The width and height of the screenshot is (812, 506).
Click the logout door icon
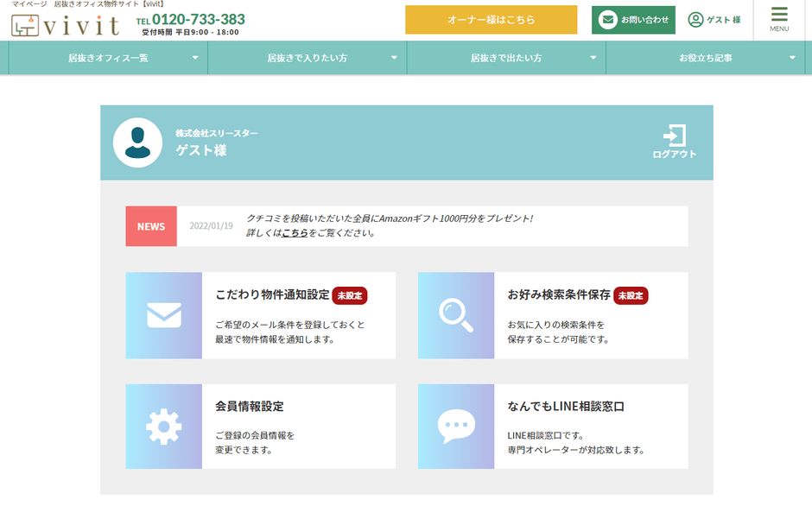[x=674, y=136]
